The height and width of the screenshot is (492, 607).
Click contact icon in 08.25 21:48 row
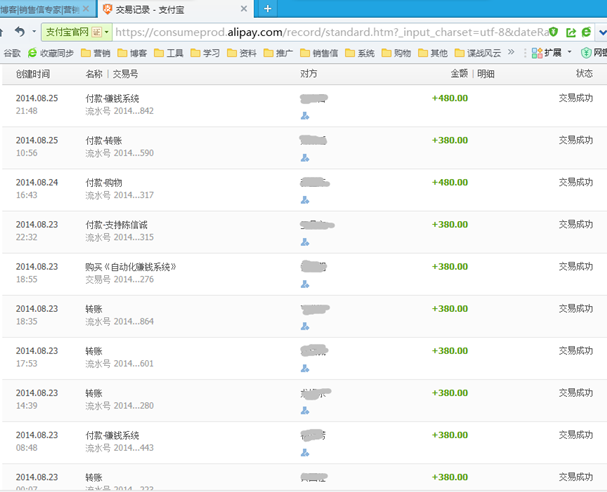[305, 115]
